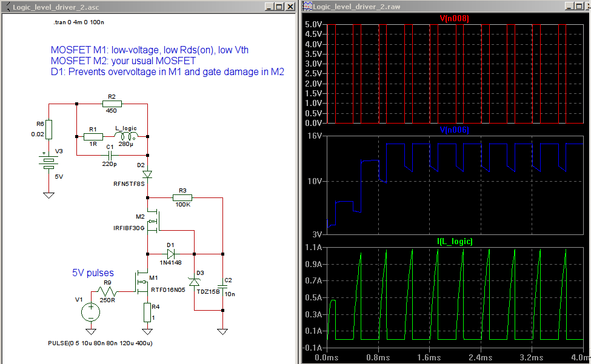Click MOSFET M2 IRFIBF30G symbol
This screenshot has width=591, height=364.
pyautogui.click(x=154, y=221)
